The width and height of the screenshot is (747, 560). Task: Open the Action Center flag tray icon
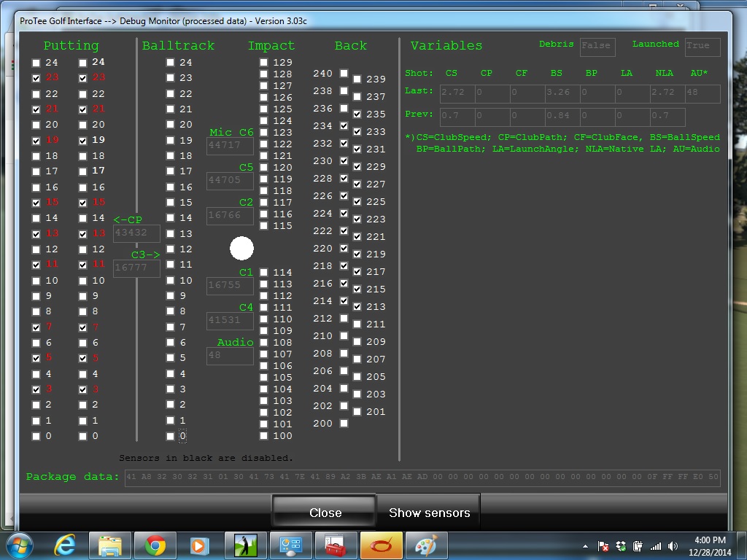[603, 546]
